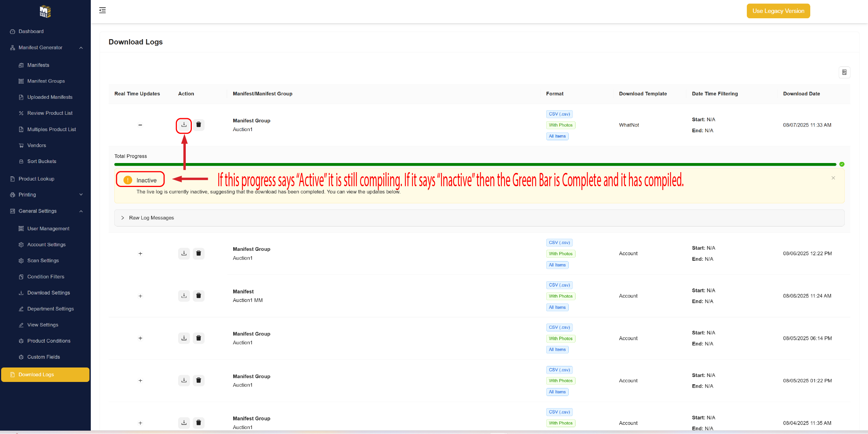Screen dimensions: 868x434
Task: Delete the 08/06/2025 12:22 PM log
Action: pyautogui.click(x=198, y=253)
